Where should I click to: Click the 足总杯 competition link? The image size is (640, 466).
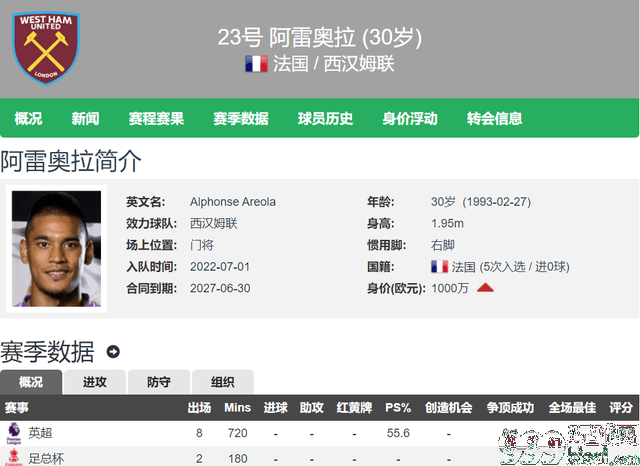[46, 458]
